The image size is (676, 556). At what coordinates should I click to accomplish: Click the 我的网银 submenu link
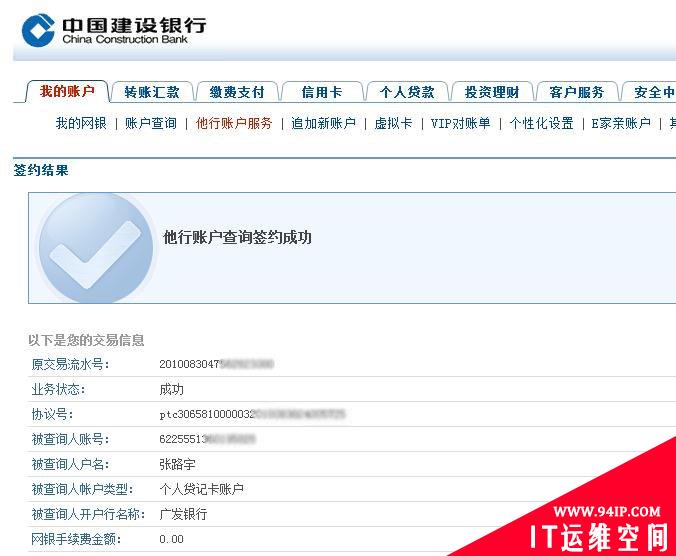point(81,123)
